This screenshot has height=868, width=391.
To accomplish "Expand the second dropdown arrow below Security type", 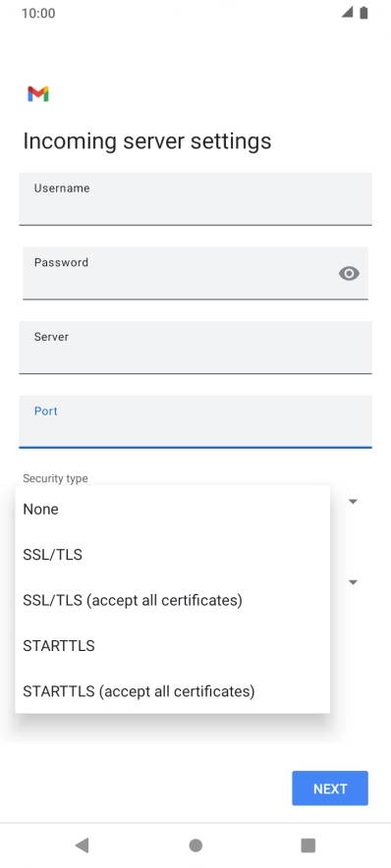I will [353, 582].
